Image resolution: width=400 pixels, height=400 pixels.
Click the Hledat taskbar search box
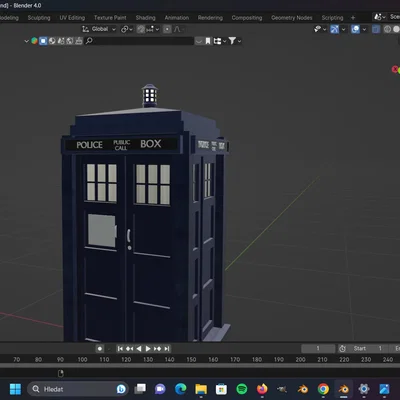click(78, 389)
